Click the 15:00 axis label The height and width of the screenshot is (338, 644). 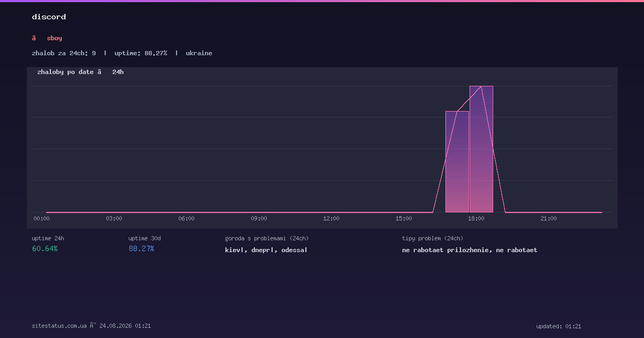[x=404, y=218]
